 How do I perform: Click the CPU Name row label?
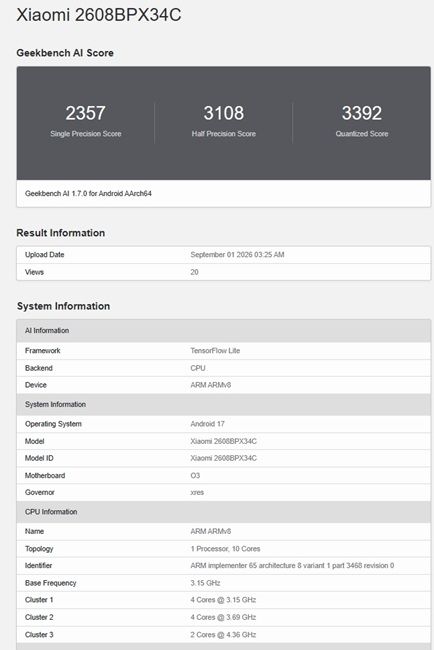[34, 531]
